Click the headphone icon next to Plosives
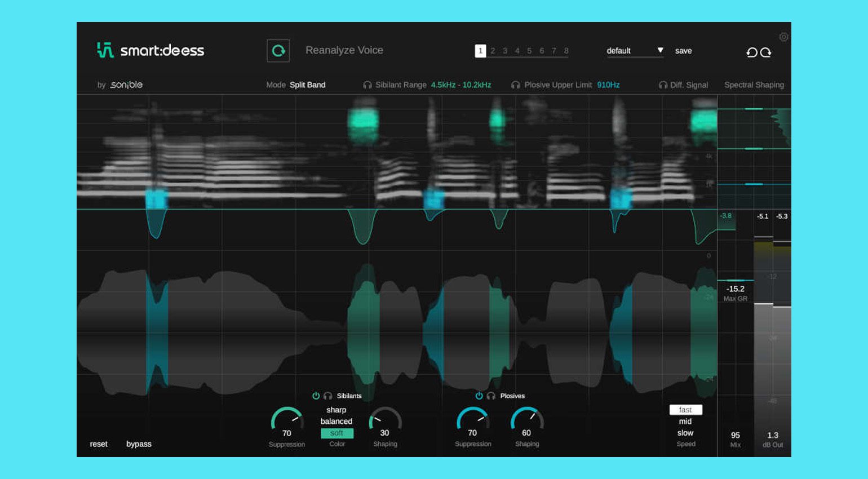The height and width of the screenshot is (479, 868). point(491,396)
